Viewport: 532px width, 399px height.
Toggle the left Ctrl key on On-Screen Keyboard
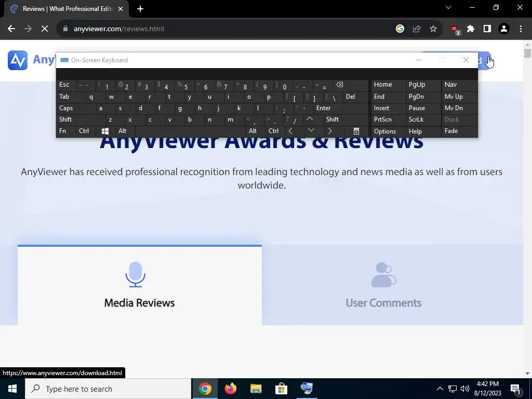(86, 131)
